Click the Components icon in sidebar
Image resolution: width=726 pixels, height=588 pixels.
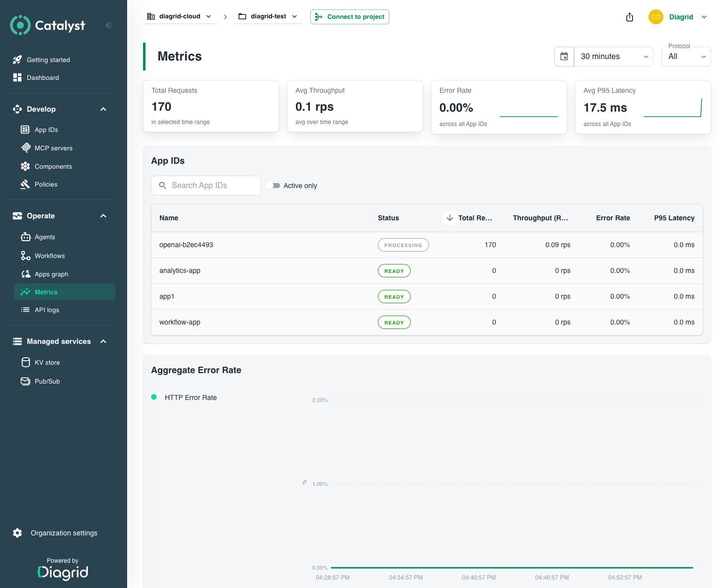tap(25, 166)
